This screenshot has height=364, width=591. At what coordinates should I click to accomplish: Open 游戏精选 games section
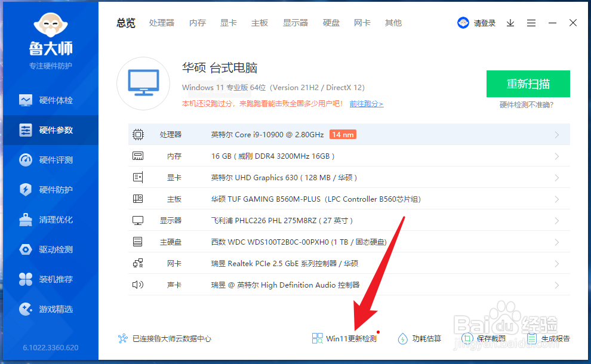(x=51, y=309)
